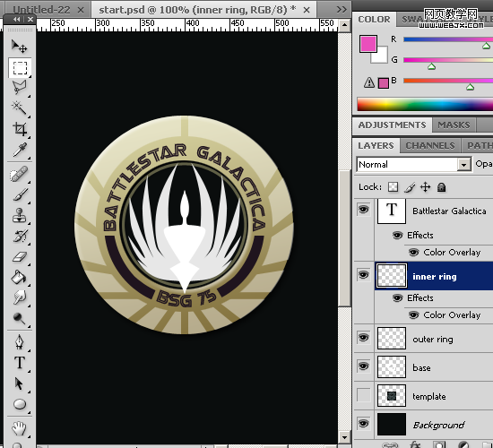This screenshot has width=493, height=448.
Task: Select the Healing Brush tool
Action: click(x=20, y=175)
